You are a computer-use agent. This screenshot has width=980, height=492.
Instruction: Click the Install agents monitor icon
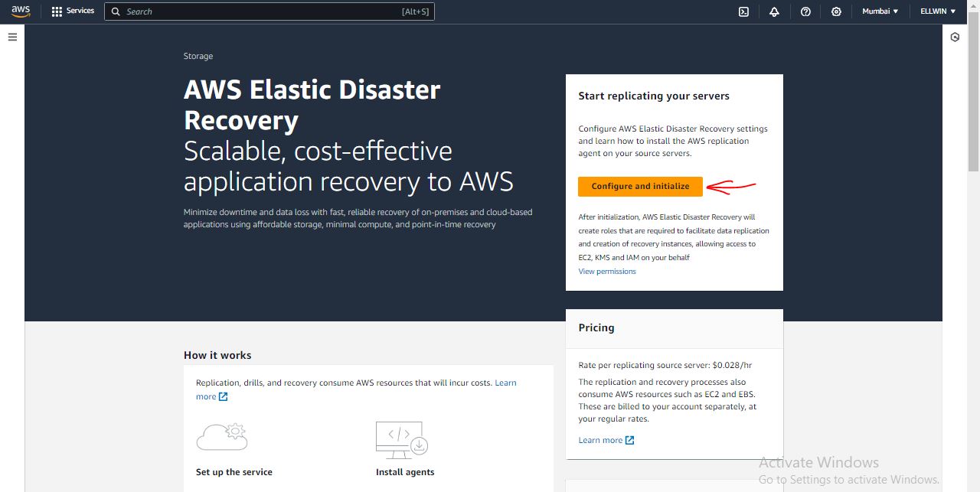point(401,438)
